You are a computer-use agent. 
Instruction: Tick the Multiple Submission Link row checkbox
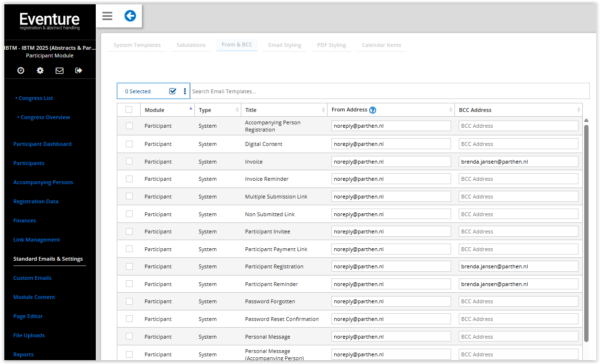click(129, 196)
